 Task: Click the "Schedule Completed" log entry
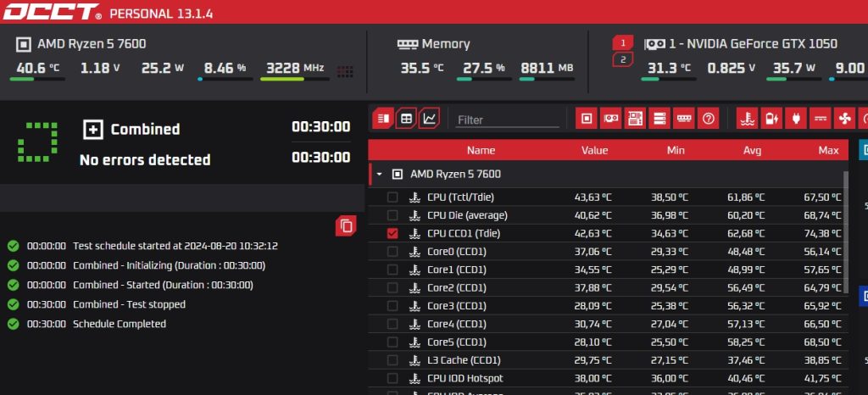[x=120, y=324]
